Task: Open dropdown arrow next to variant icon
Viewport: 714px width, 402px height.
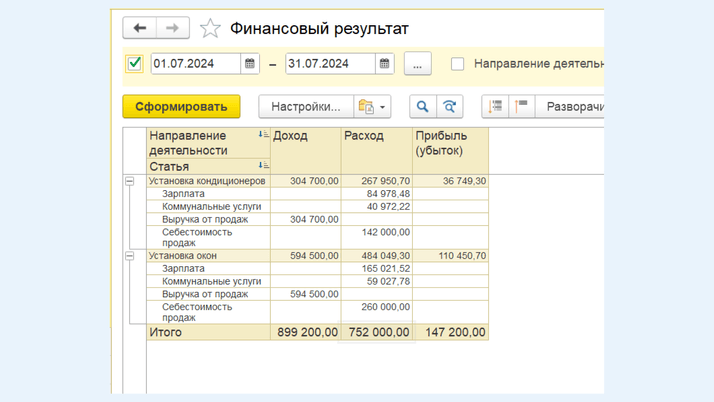Action: (382, 107)
